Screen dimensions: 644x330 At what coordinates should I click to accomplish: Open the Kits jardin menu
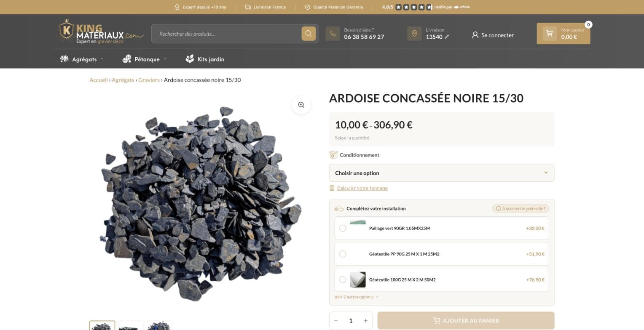coord(211,59)
